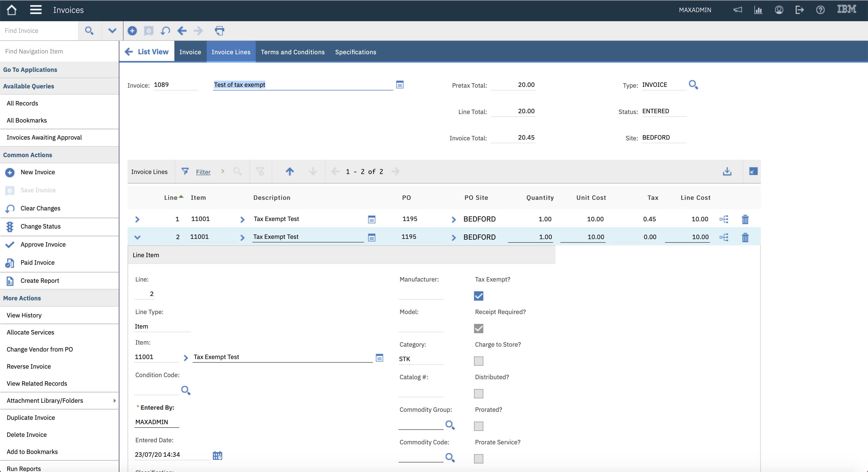The image size is (868, 472).
Task: Open the calendar picker for Entered Date
Action: (217, 455)
